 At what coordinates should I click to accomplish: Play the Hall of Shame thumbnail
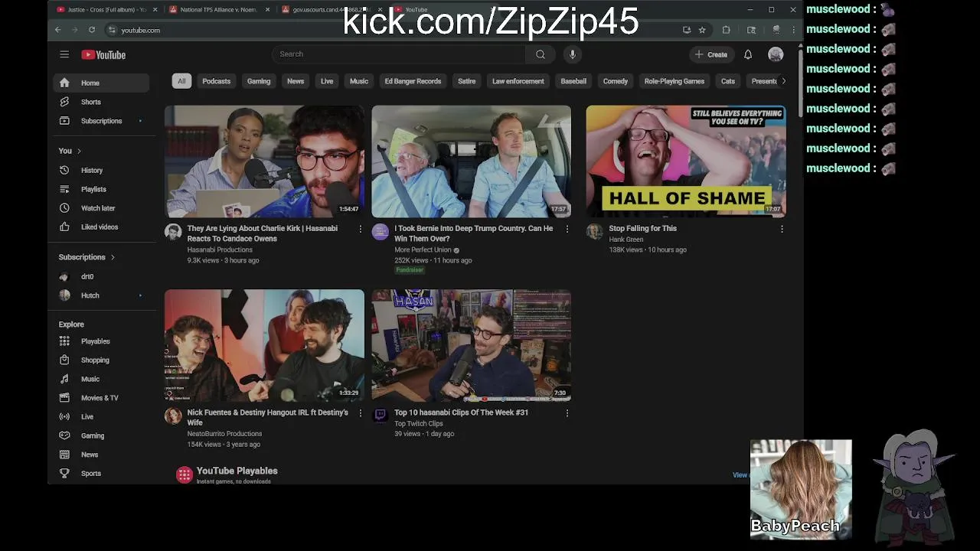tap(686, 161)
